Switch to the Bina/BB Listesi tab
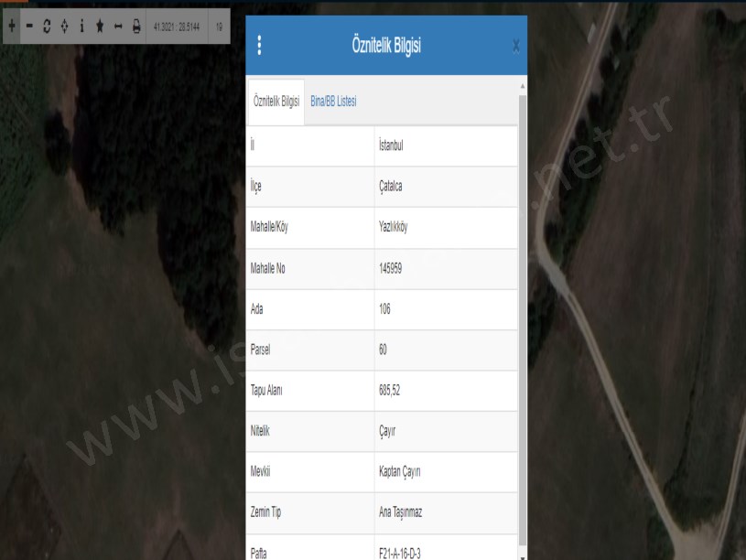 click(333, 102)
